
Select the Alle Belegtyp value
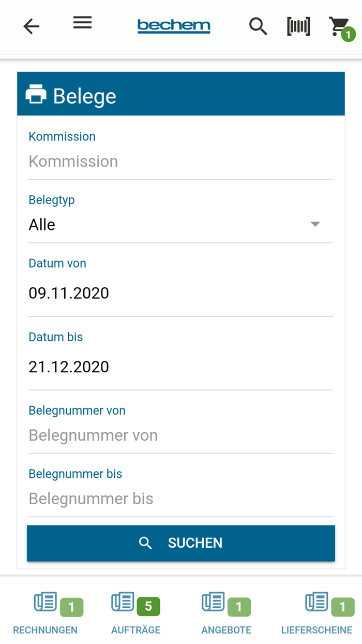(x=42, y=225)
